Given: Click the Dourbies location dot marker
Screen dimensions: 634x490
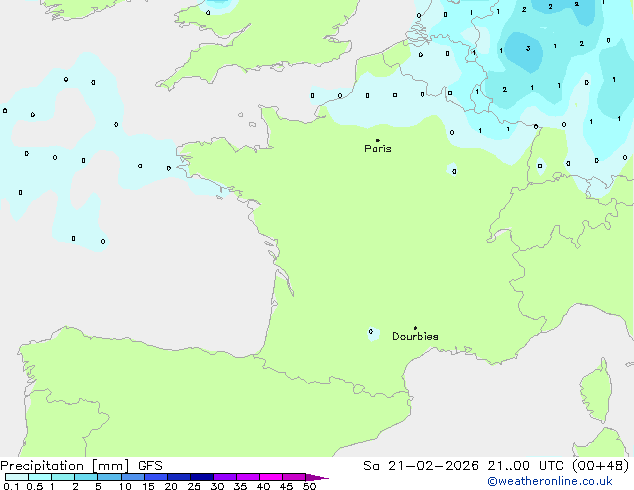Looking at the screenshot, I should (x=415, y=328).
